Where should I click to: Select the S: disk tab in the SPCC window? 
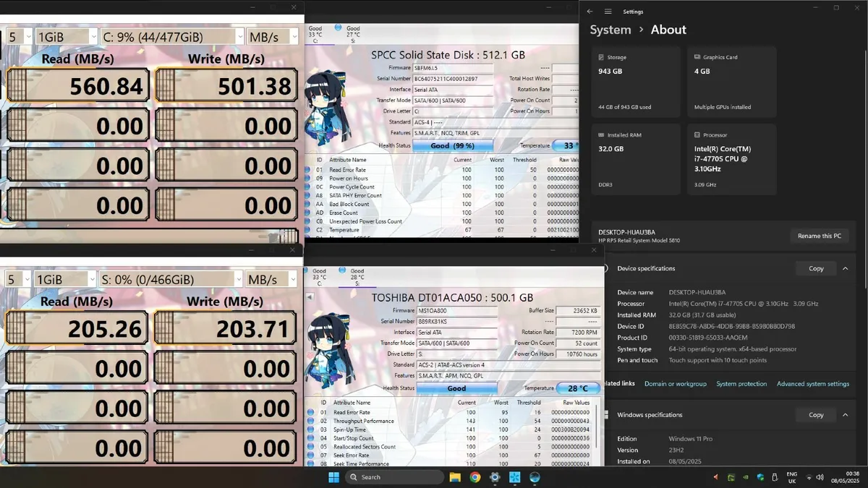353,34
